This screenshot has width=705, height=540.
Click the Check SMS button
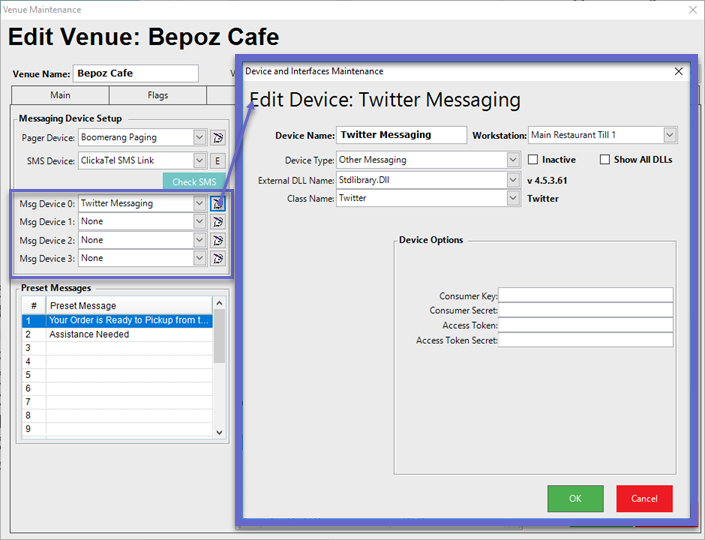(x=193, y=181)
